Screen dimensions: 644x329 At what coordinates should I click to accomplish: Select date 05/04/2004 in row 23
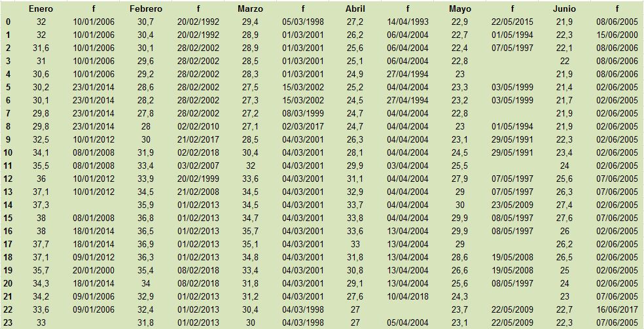pyautogui.click(x=408, y=323)
